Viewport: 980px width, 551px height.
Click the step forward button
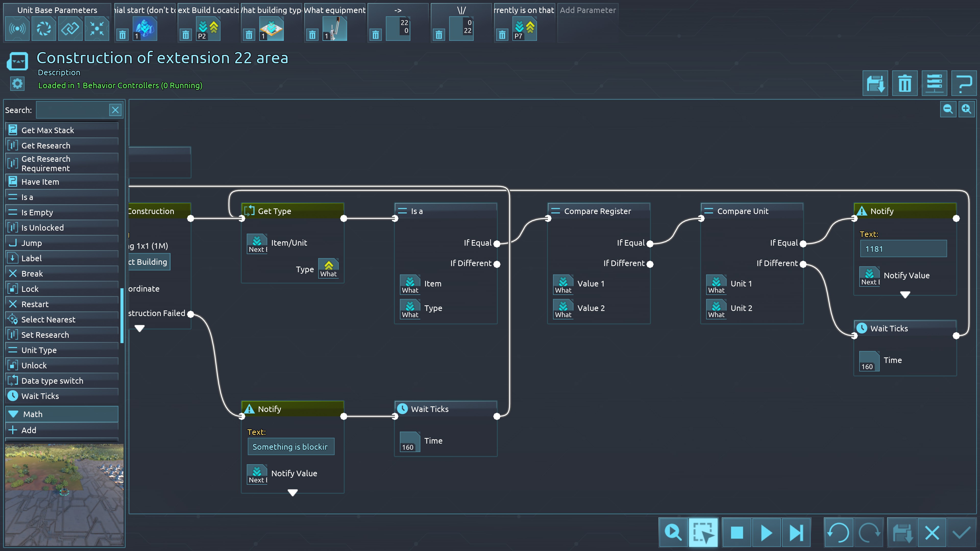(x=796, y=532)
